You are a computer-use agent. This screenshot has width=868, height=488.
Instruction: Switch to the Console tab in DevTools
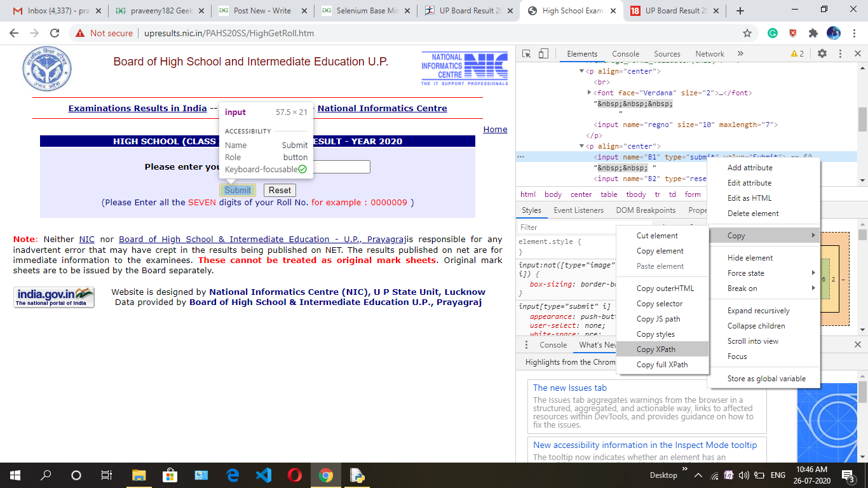[625, 54]
